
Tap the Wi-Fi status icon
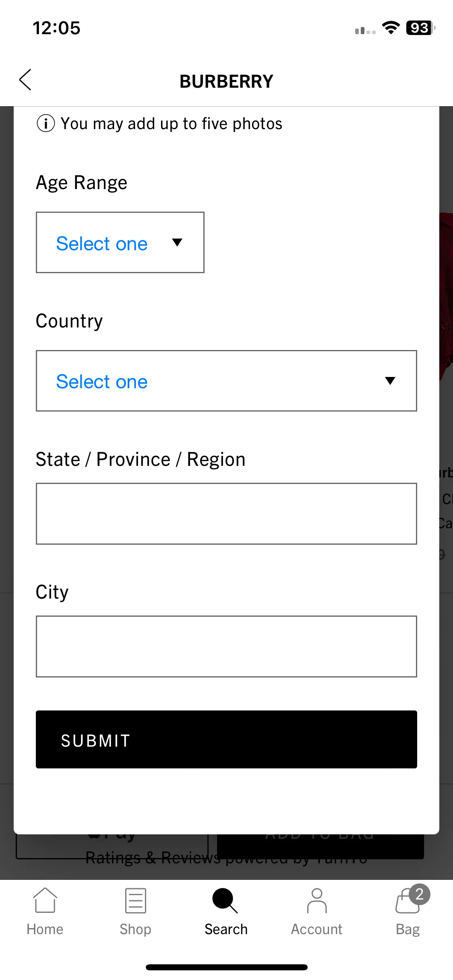(391, 28)
